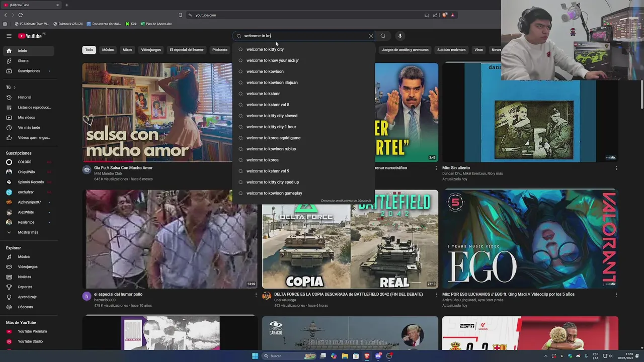Image resolution: width=644 pixels, height=362 pixels.
Task: Open the EGO Valorant mix thumbnail
Action: pyautogui.click(x=530, y=239)
